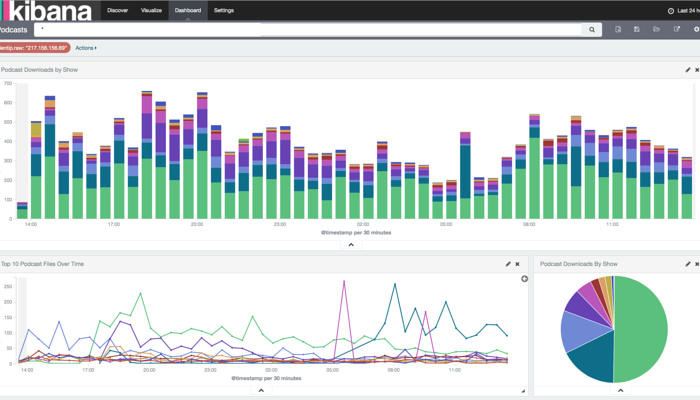The width and height of the screenshot is (700, 400).
Task: Edit Podcast Downloads by Show bar chart
Action: 688,70
